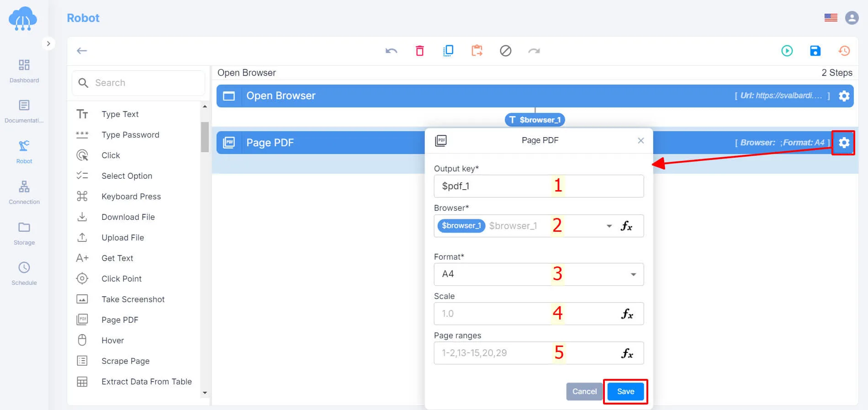Click the cloud logo in the top left
Image resolution: width=868 pixels, height=410 pixels.
tap(23, 19)
